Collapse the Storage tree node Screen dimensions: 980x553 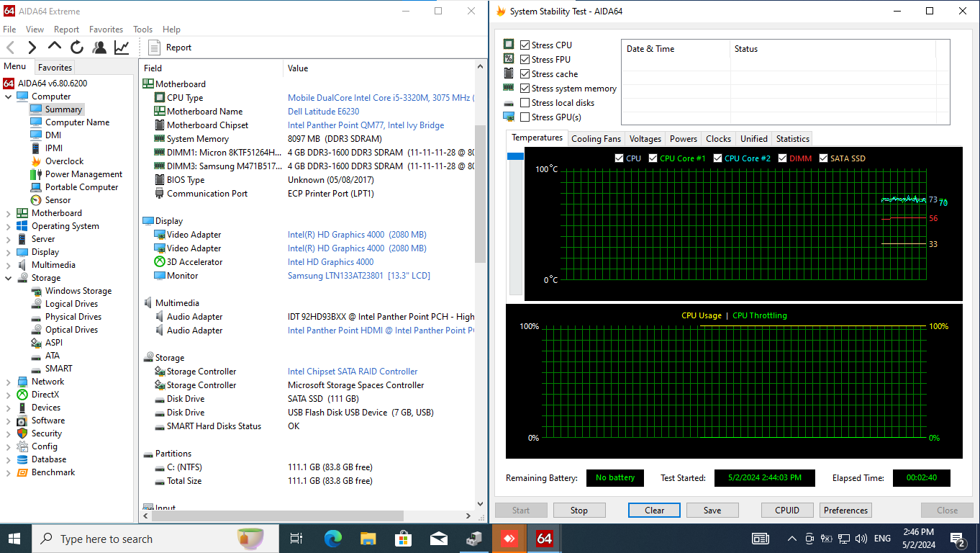click(x=9, y=278)
